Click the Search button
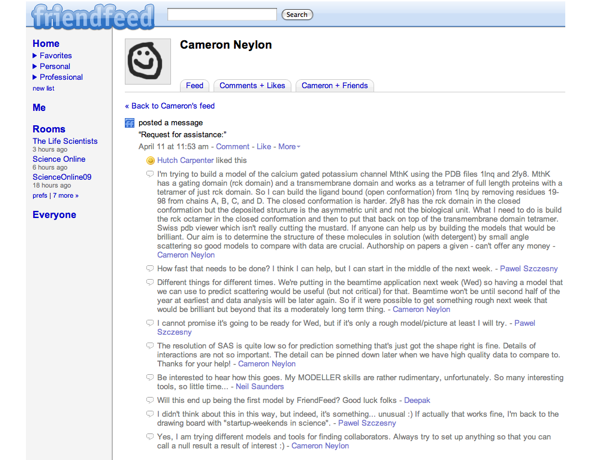 click(x=297, y=15)
